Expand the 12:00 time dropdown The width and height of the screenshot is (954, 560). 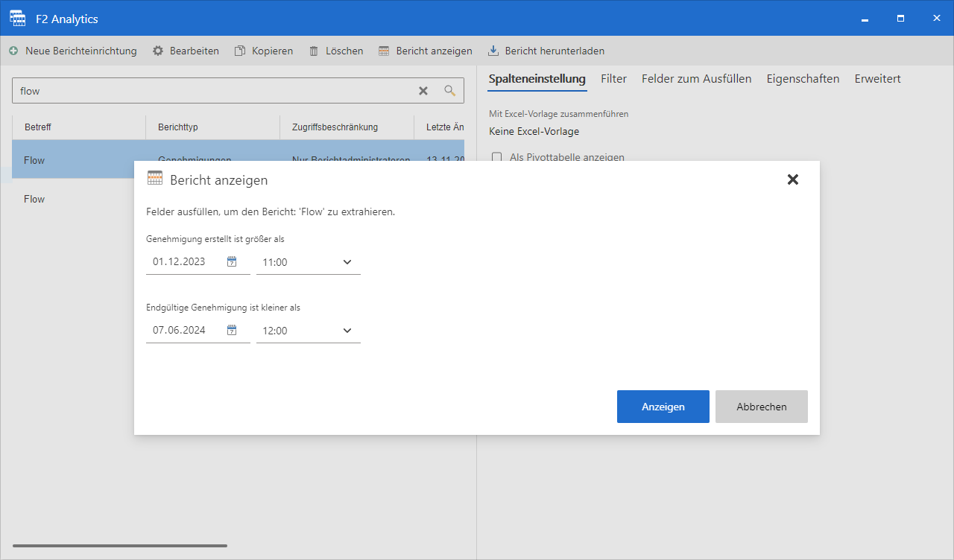pyautogui.click(x=347, y=331)
